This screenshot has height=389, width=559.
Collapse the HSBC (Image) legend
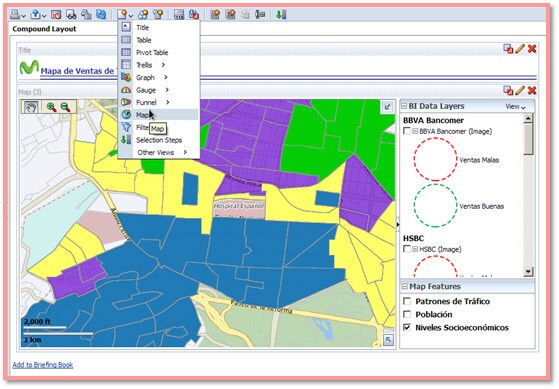pos(415,249)
